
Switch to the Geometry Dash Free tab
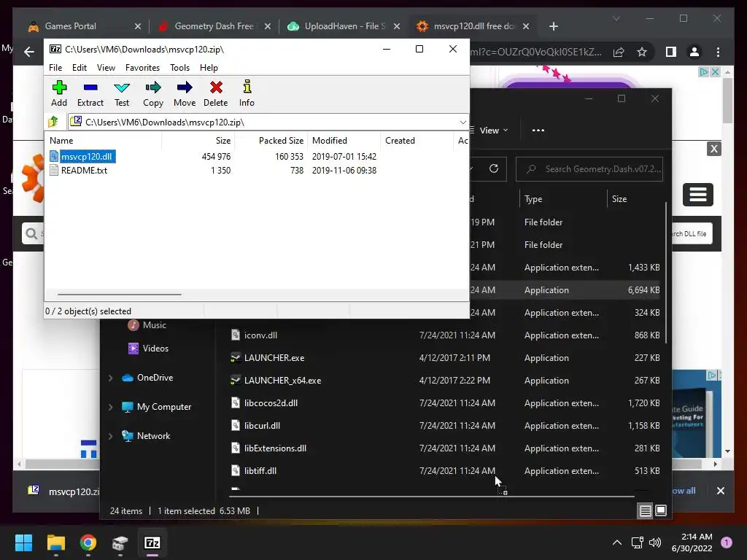tap(214, 26)
